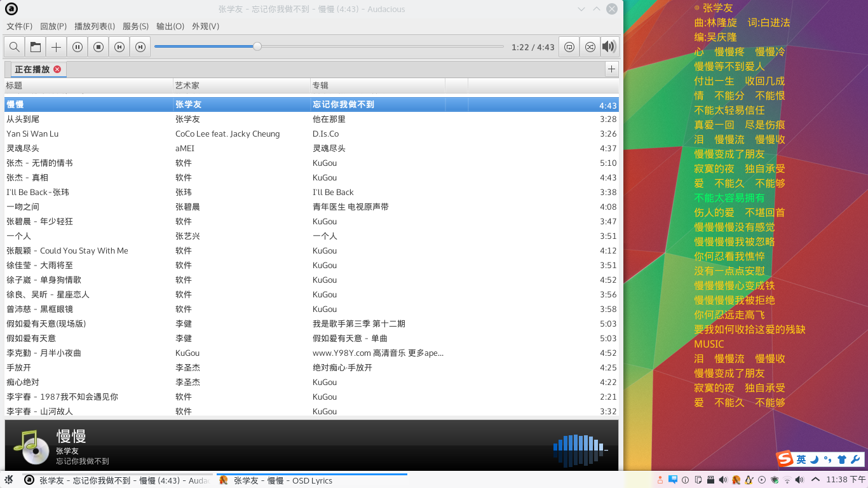
Task: Open the network Wi-Fi tray icon
Action: click(787, 480)
